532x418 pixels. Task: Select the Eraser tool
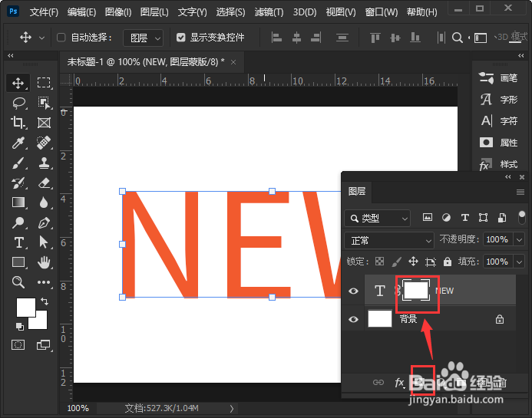44,183
